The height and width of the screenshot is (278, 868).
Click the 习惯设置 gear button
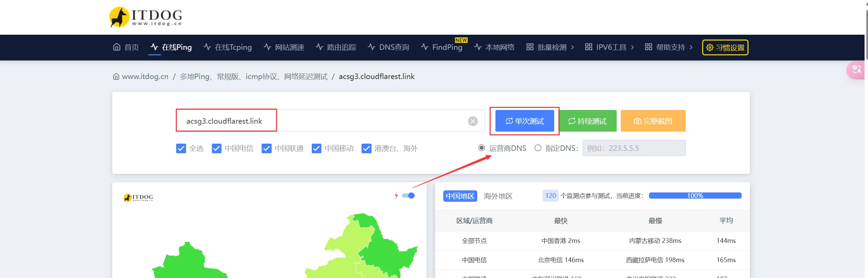(x=725, y=47)
